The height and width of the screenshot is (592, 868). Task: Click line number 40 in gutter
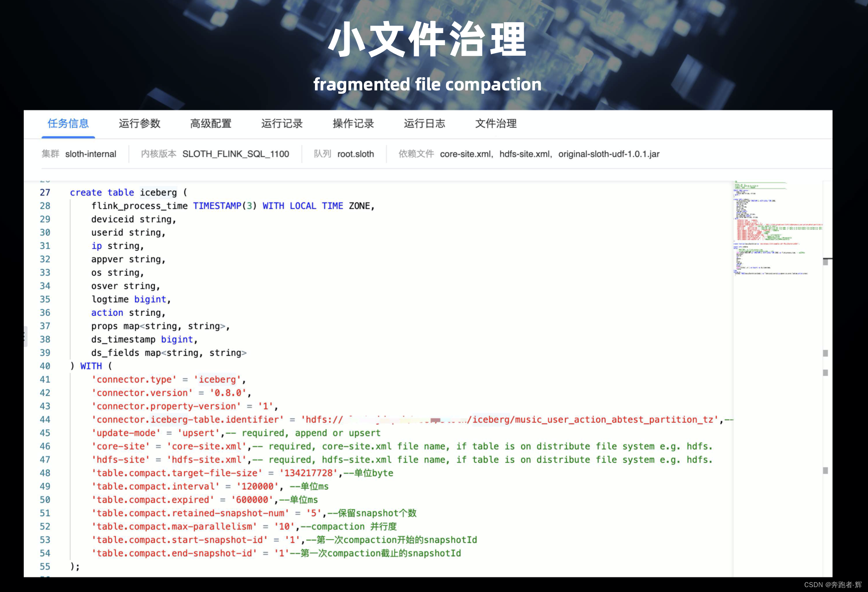[x=45, y=366]
